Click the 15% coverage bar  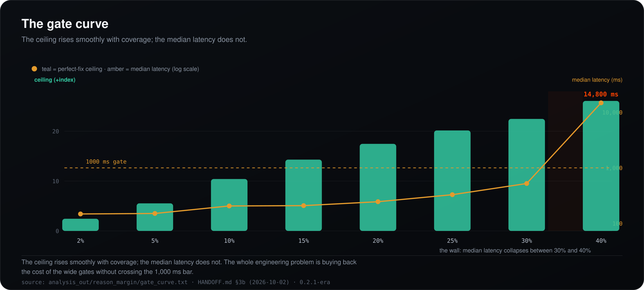pos(303,195)
